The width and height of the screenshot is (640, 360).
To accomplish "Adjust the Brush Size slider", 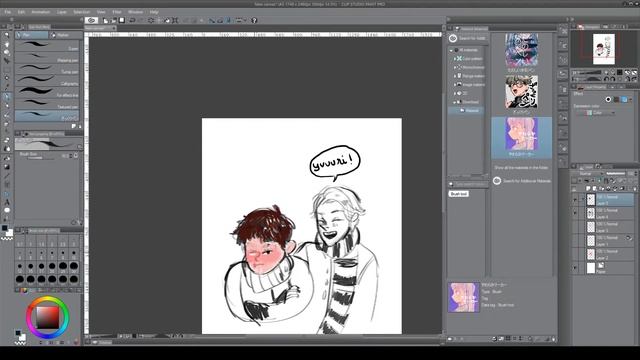I will [40, 158].
